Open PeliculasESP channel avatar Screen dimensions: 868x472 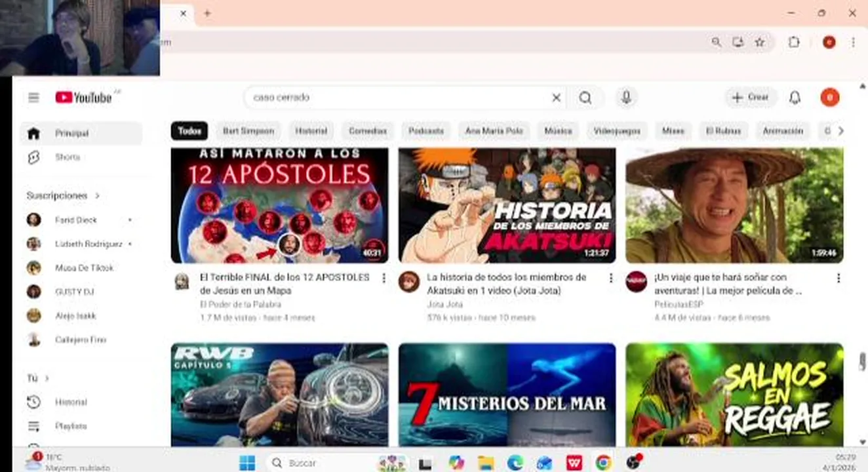[x=636, y=282]
